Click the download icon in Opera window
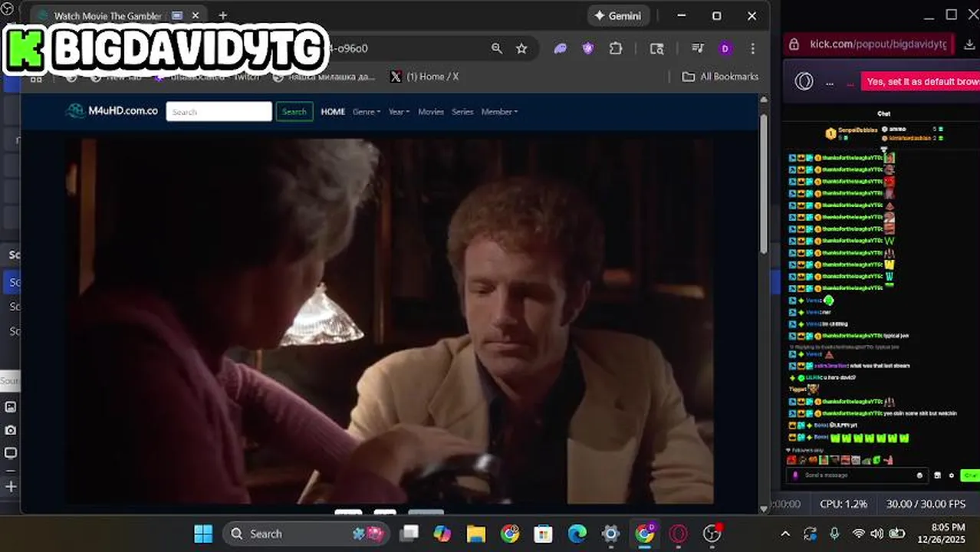Screen dimensions: 980x552 click(x=970, y=44)
